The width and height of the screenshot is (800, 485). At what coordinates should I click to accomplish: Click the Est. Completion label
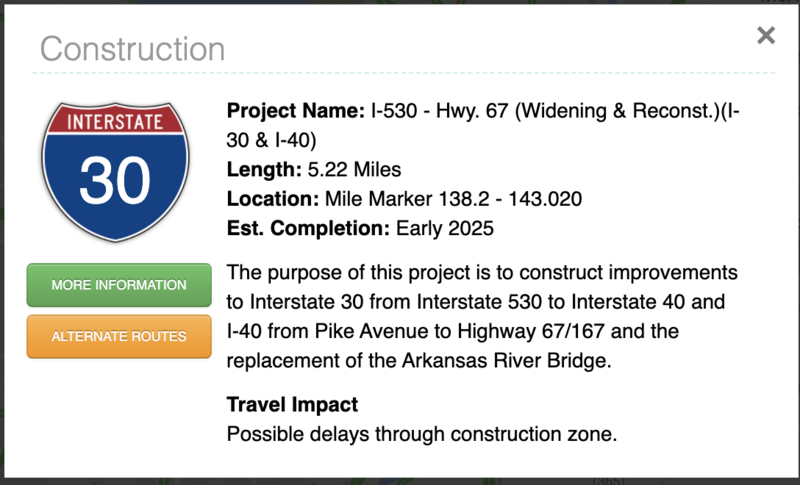point(308,228)
